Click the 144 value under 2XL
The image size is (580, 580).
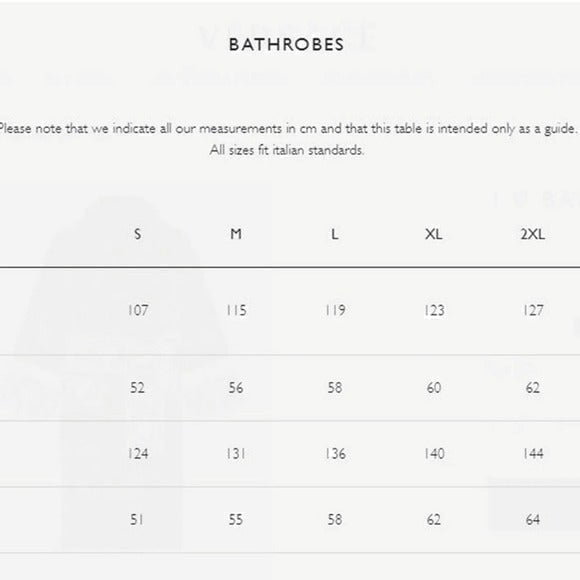533,453
